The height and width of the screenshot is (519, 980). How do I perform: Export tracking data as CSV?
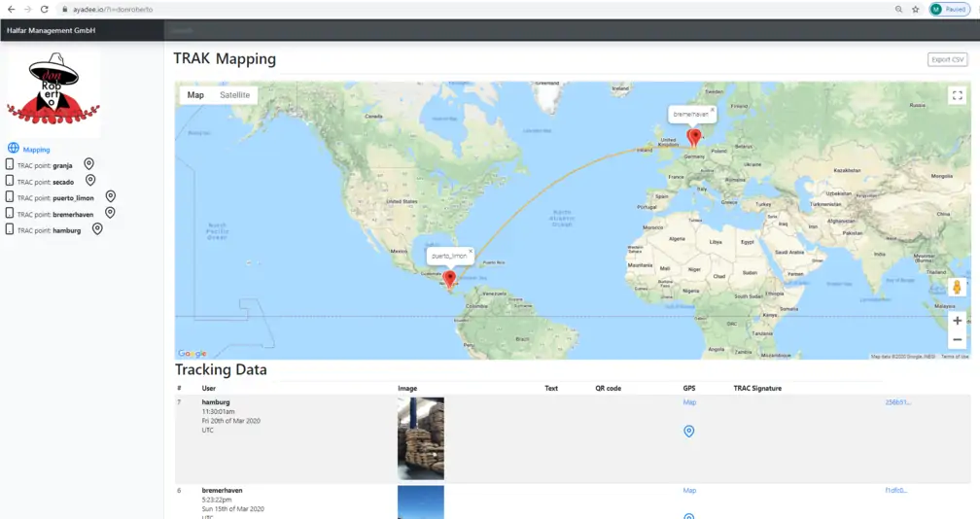point(948,59)
